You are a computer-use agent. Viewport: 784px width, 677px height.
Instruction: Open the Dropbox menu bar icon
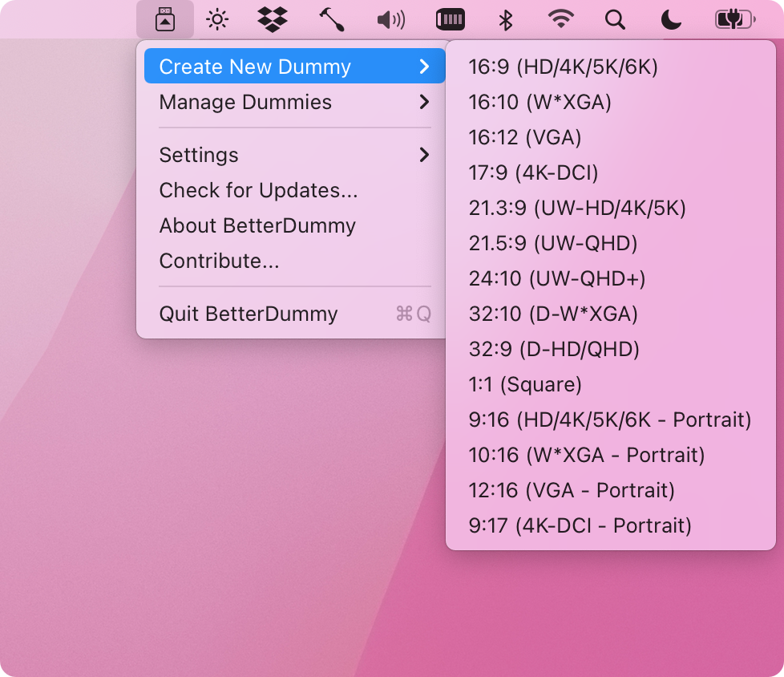[273, 20]
